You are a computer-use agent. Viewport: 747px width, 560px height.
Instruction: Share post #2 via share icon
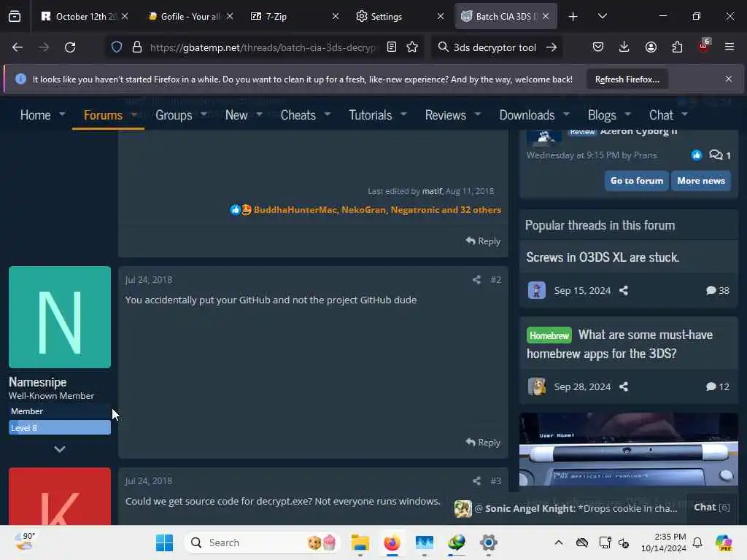pos(476,279)
